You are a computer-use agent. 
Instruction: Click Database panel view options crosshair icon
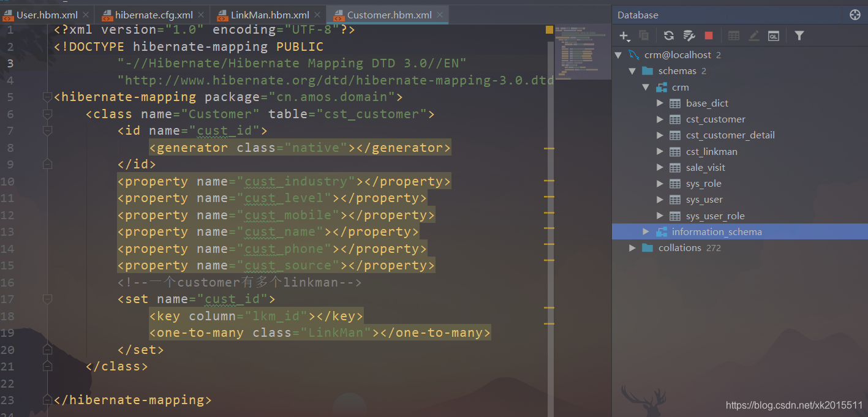click(x=855, y=15)
